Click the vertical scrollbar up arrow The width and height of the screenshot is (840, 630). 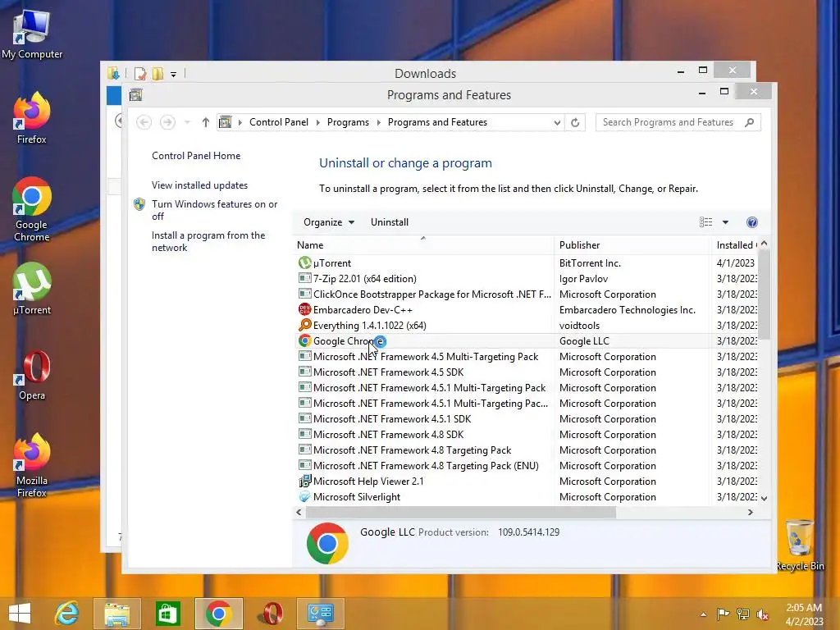tap(764, 244)
